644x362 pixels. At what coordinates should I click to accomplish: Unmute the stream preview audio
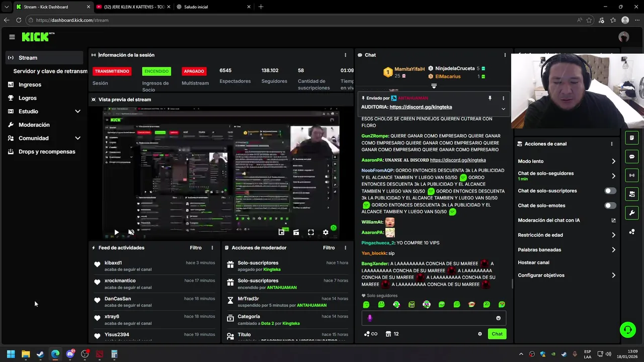(131, 232)
